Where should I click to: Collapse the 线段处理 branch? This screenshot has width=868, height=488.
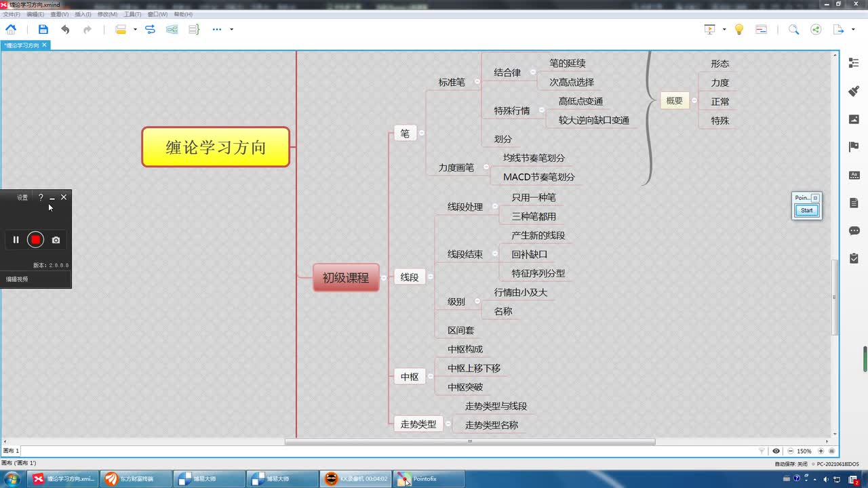click(x=494, y=207)
